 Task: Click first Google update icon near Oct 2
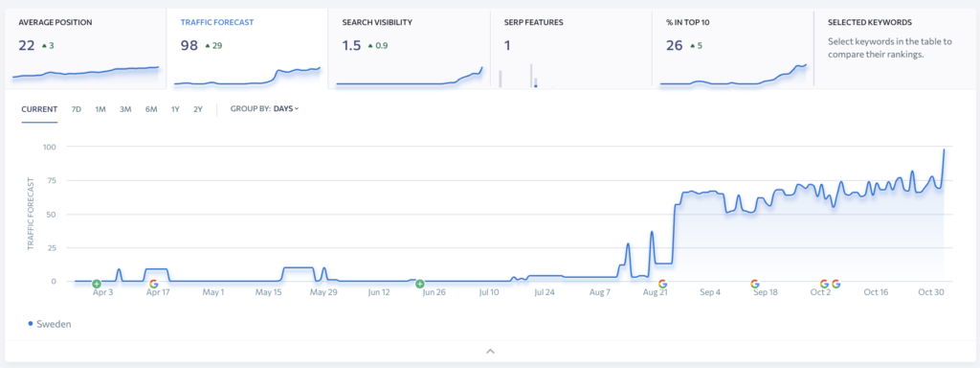(x=824, y=284)
